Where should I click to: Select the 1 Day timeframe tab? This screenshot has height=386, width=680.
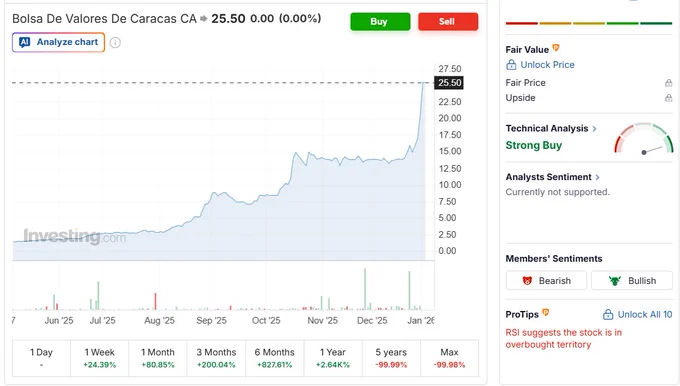41,358
